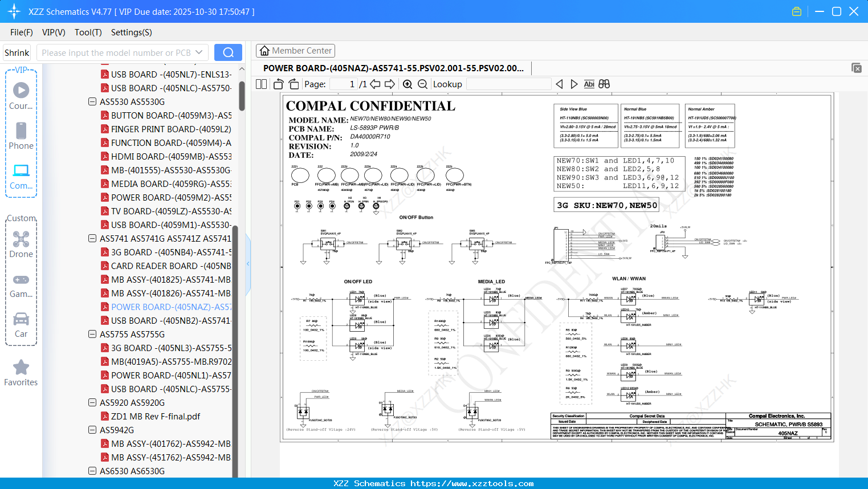Open the File(F) menu
Viewport: 868px width, 489px height.
point(22,32)
